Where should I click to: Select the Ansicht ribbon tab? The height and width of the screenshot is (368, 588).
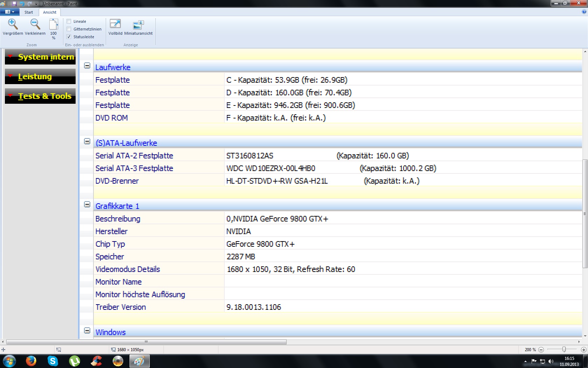tap(50, 12)
